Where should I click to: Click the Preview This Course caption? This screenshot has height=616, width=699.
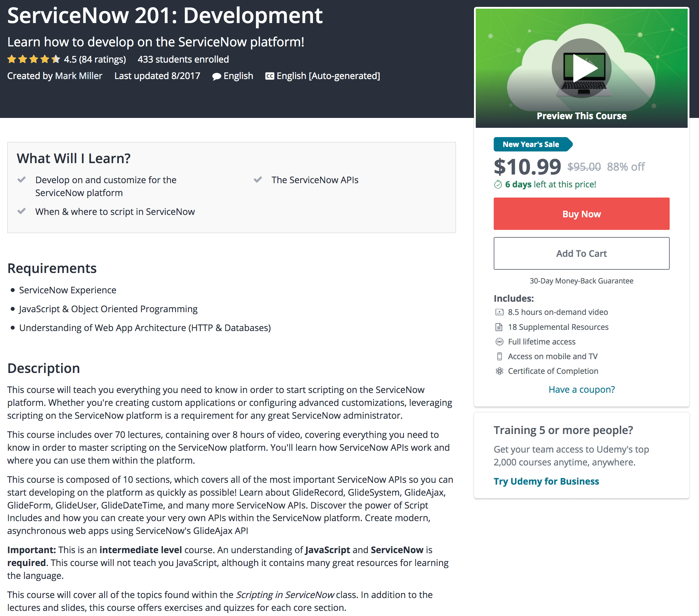(581, 116)
